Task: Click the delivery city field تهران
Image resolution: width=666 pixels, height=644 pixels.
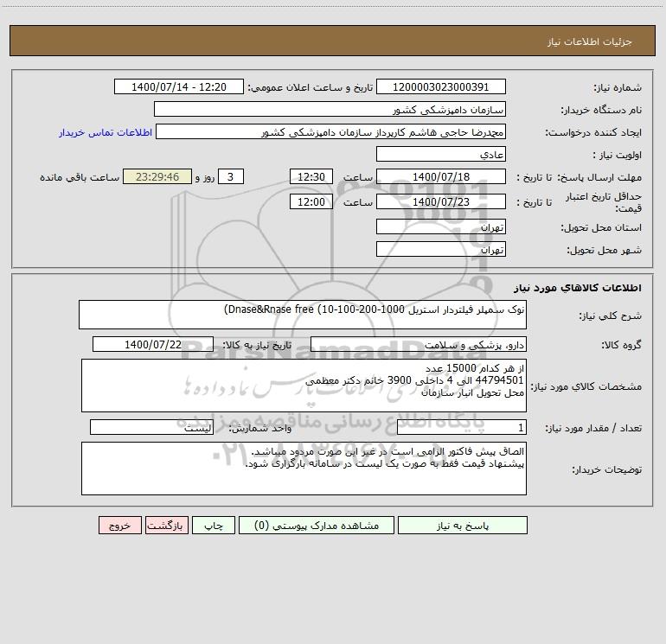Action: coord(441,249)
